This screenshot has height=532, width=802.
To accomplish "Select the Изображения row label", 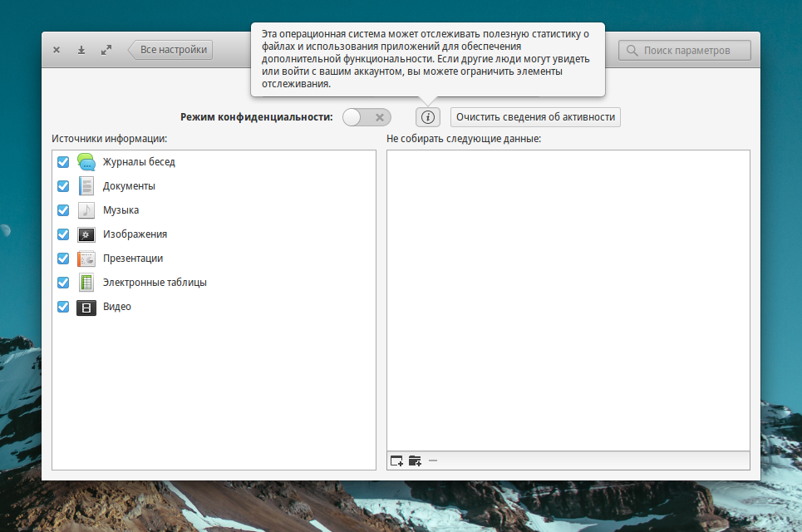I will tap(135, 234).
